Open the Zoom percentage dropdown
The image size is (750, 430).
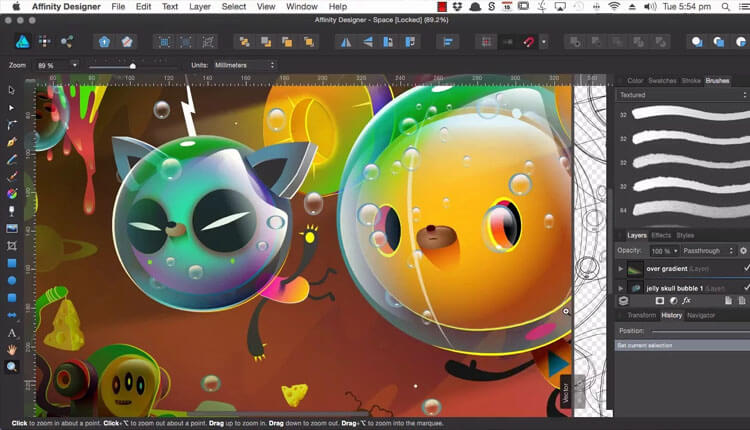(75, 65)
